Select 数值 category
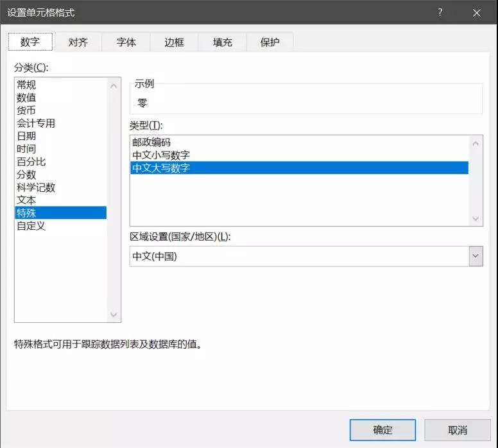 (x=60, y=98)
